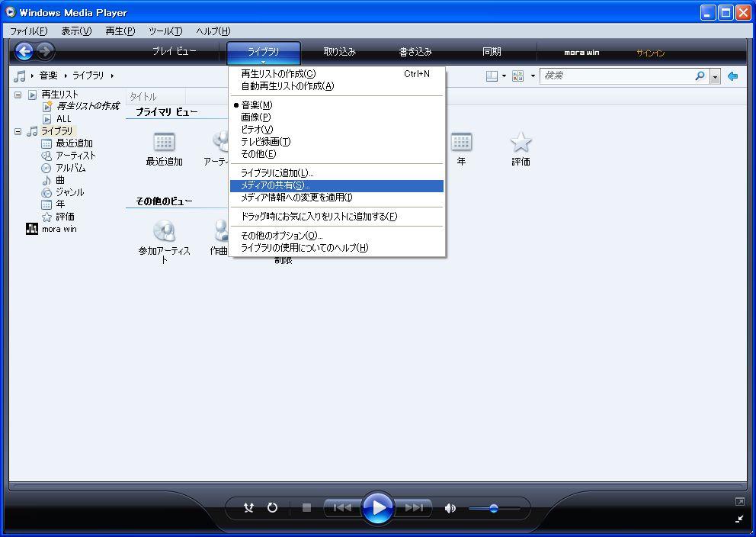Choose メディア情報への変更を適用(I) menu item
Viewport: 756px width, 537px height.
click(x=337, y=198)
